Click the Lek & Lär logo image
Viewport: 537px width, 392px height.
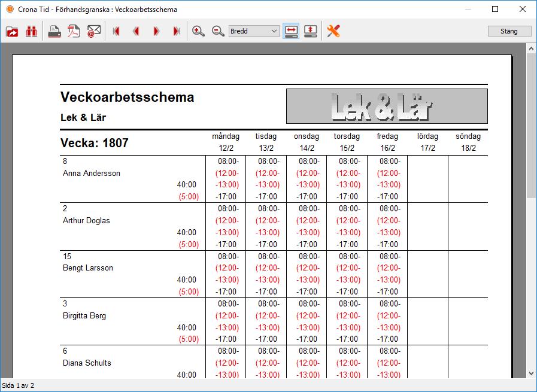[387, 106]
